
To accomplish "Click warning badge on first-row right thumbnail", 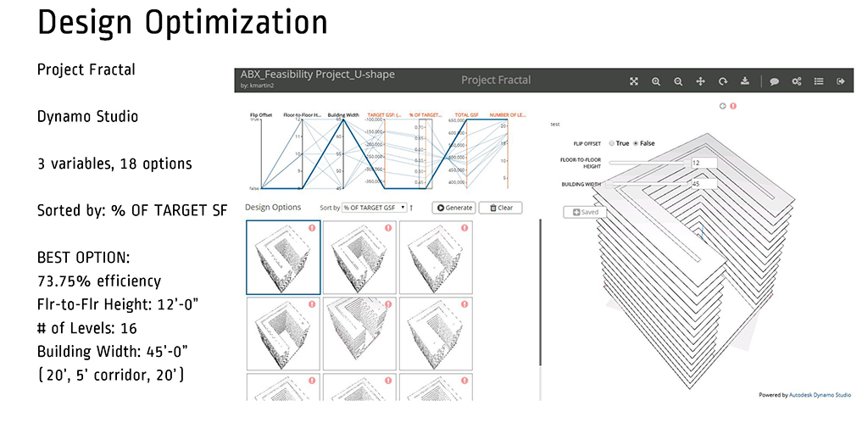I will pyautogui.click(x=465, y=227).
